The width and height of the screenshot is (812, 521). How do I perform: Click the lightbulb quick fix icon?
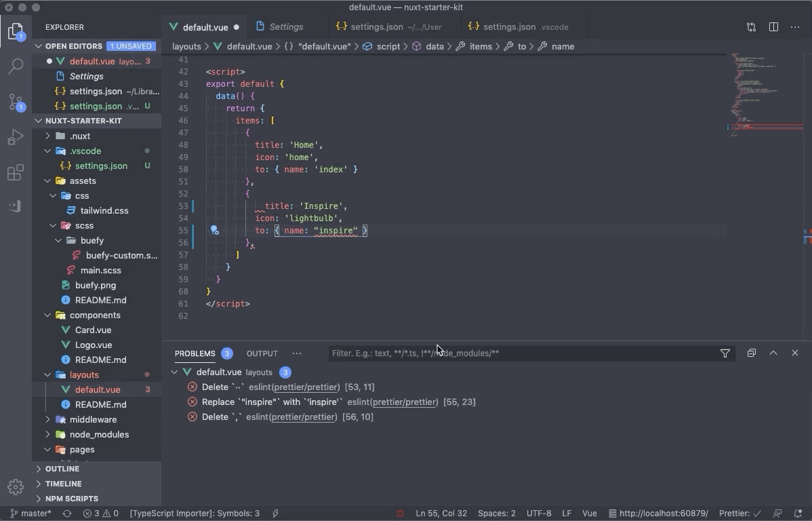214,230
